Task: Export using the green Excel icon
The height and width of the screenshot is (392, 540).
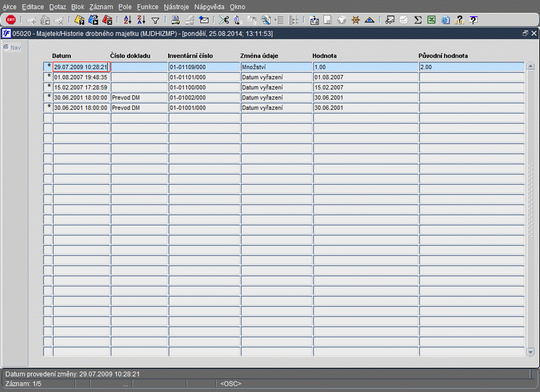Action: [x=431, y=20]
